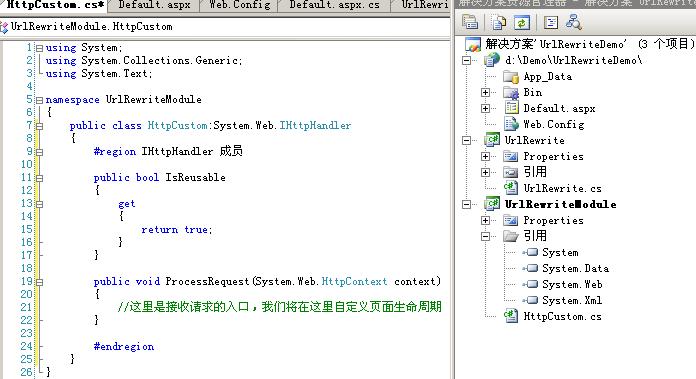Click Properties icon in Solution Explorer toolbar
The width and height of the screenshot is (696, 379).
click(470, 22)
